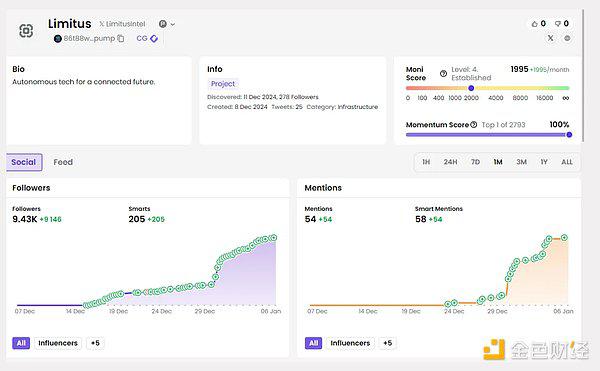Image resolution: width=600 pixels, height=371 pixels.
Task: Open the X profile icon link
Action: 550,38
